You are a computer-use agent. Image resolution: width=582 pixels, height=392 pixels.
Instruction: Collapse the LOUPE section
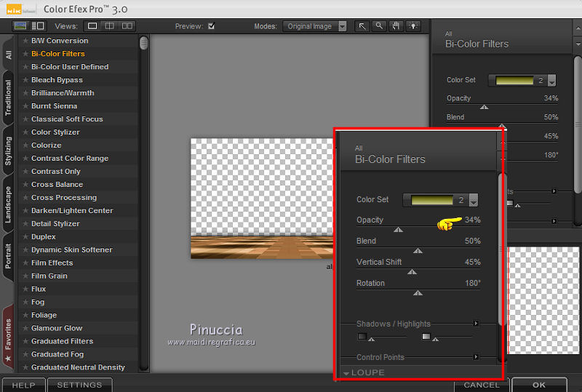point(346,373)
